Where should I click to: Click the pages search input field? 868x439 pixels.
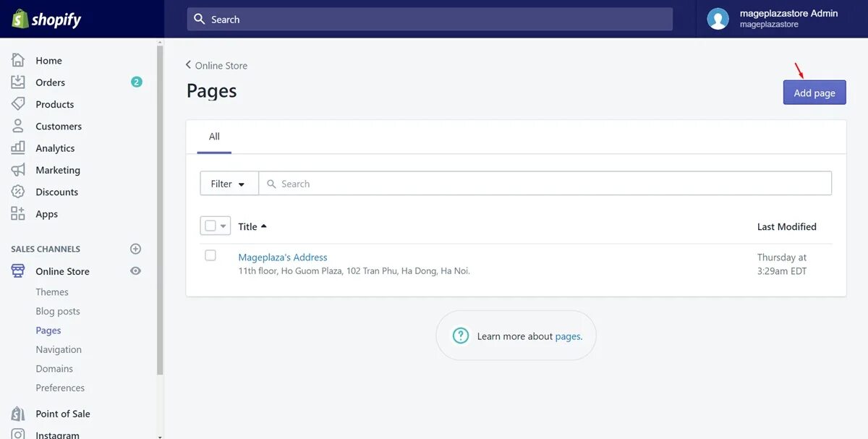(550, 184)
